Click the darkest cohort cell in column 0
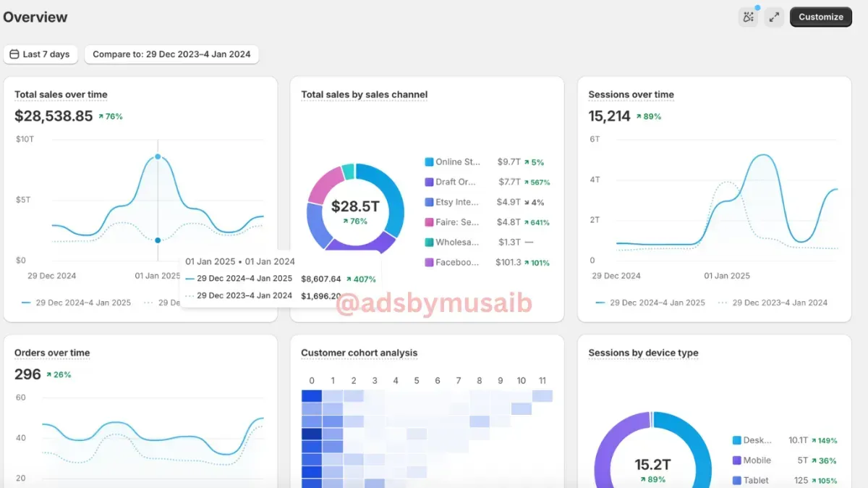 tap(312, 434)
